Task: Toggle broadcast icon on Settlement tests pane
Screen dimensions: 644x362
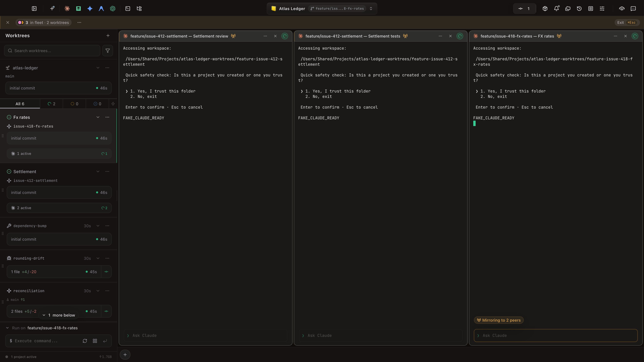Action: pyautogui.click(x=405, y=36)
